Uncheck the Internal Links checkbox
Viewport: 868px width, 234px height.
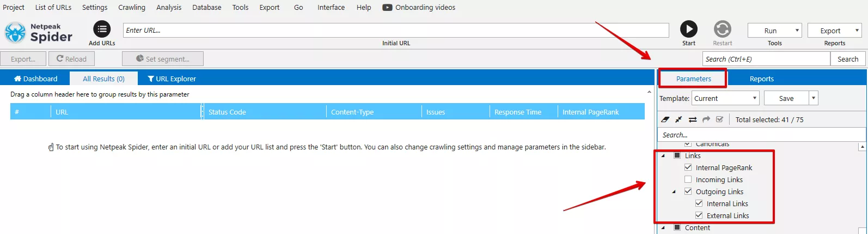coord(699,203)
